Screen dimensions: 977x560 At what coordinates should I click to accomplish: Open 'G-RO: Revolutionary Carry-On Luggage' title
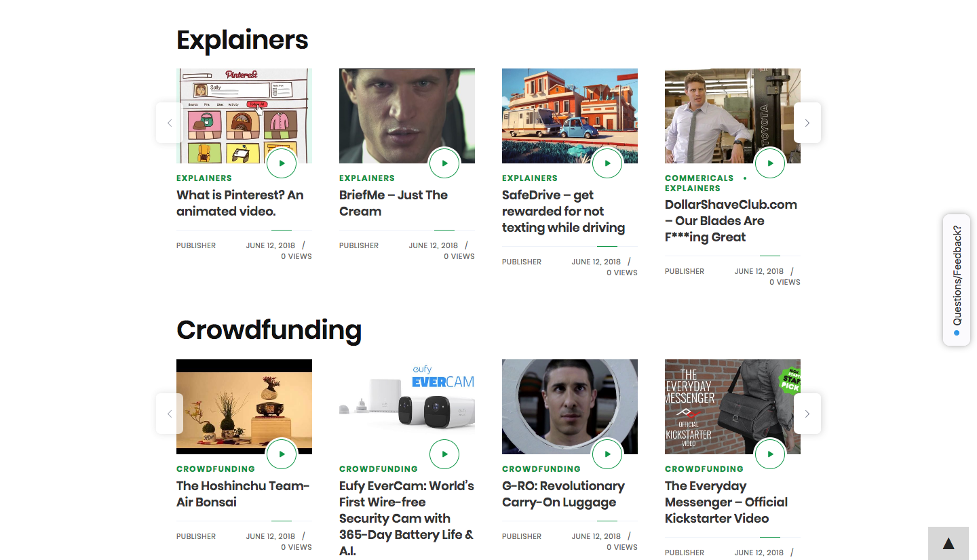564,494
